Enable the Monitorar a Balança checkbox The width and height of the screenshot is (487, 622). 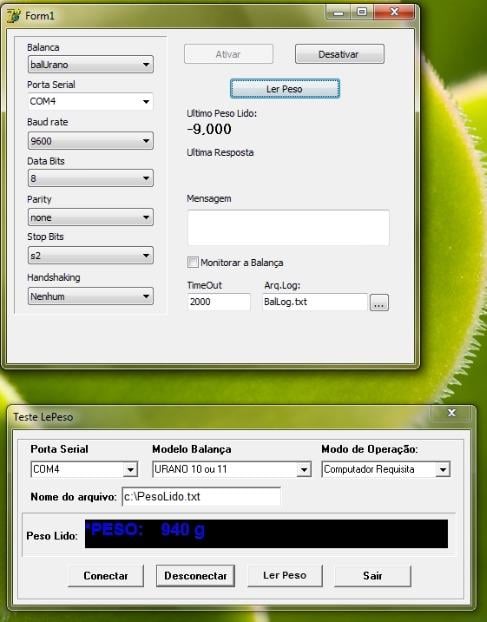(x=193, y=262)
